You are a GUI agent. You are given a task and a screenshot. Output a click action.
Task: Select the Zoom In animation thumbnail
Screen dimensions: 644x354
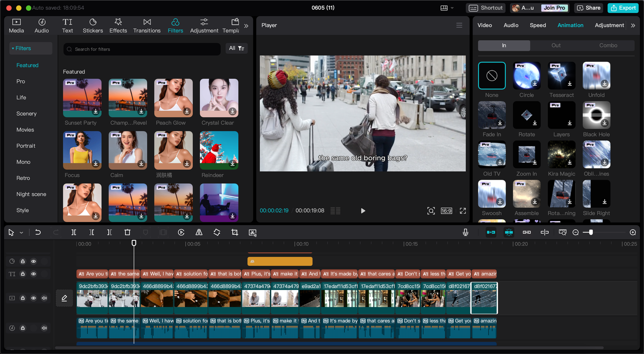point(527,154)
